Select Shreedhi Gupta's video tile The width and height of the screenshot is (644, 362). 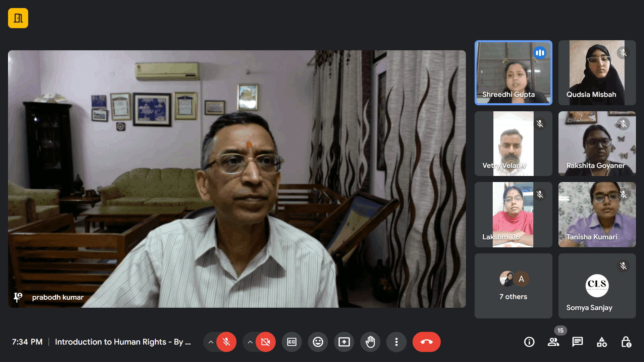coord(514,73)
